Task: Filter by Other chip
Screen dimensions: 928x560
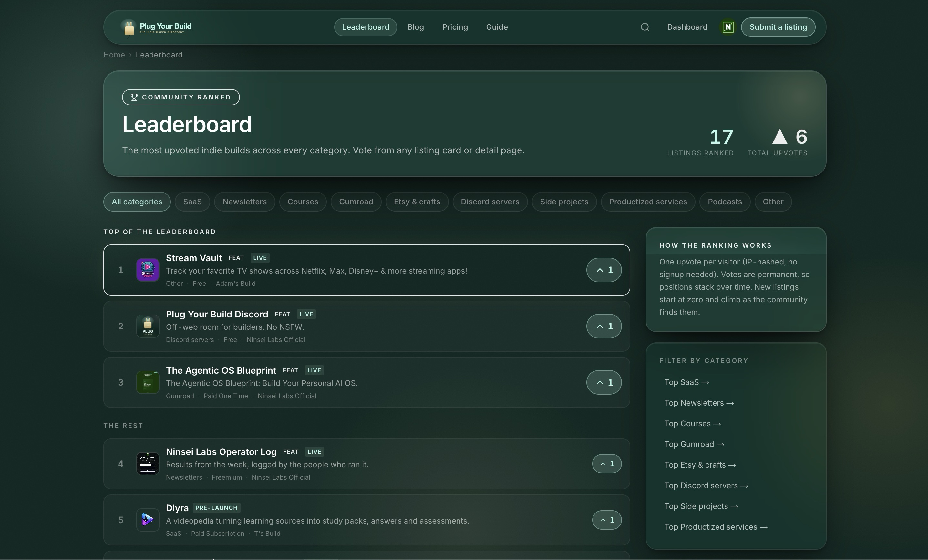Action: point(773,202)
